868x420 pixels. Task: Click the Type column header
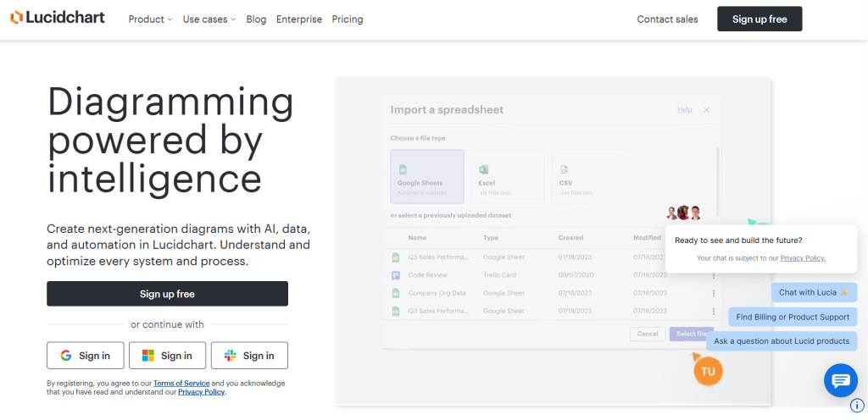(x=491, y=238)
